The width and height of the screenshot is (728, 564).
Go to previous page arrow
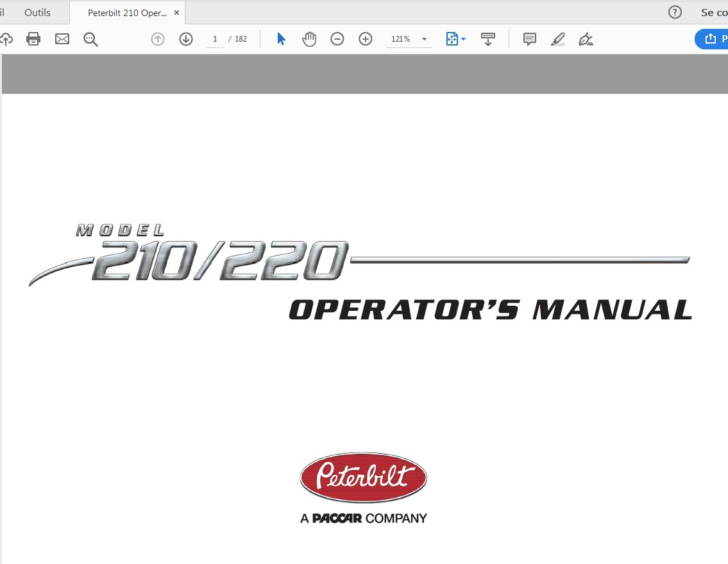click(x=158, y=39)
